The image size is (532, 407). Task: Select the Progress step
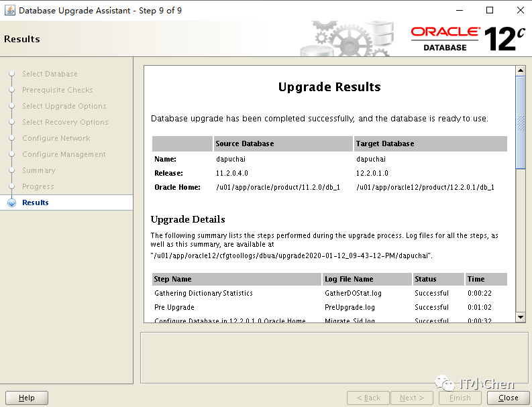(38, 186)
